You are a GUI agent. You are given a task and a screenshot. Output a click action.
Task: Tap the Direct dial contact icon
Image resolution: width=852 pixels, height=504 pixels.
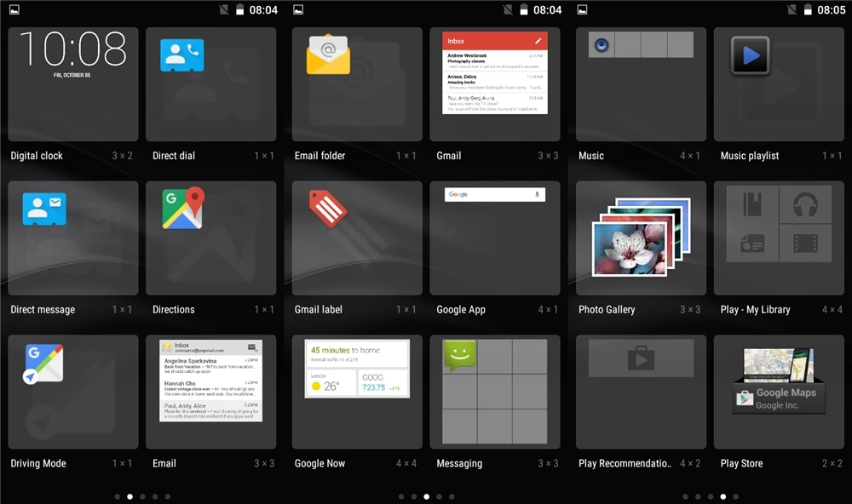click(182, 54)
